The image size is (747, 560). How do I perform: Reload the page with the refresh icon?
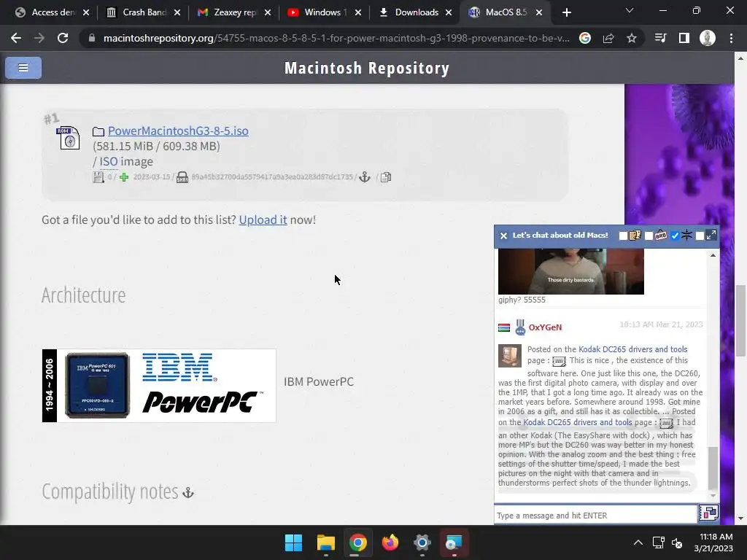coord(63,38)
